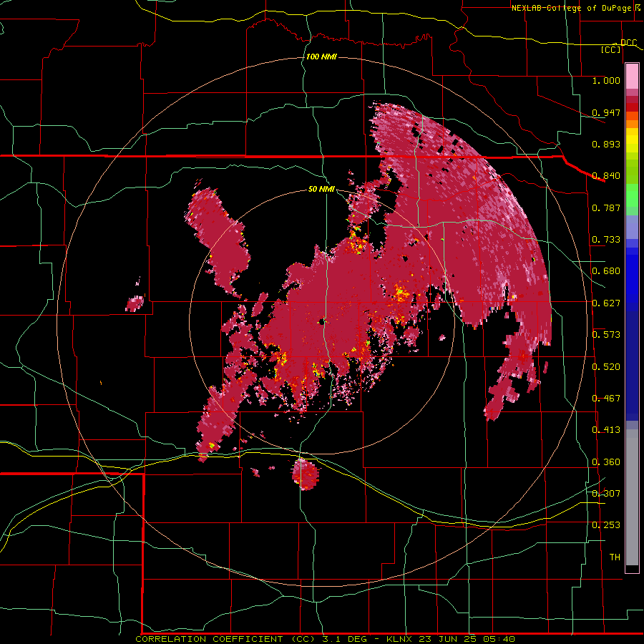This screenshot has width=644, height=644.
Task: Pick the light pink top segment of color bar
Action: tap(632, 77)
